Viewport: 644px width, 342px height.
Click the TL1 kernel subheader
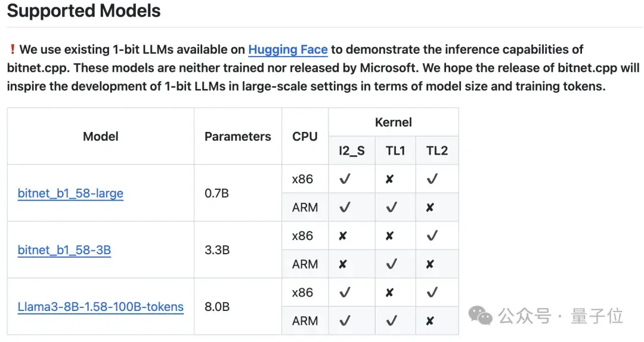(x=395, y=151)
